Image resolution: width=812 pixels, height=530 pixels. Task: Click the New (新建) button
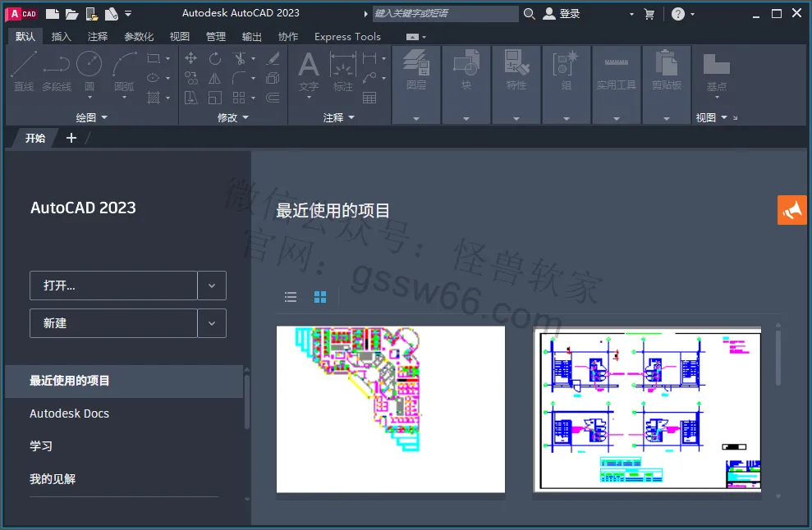(113, 323)
